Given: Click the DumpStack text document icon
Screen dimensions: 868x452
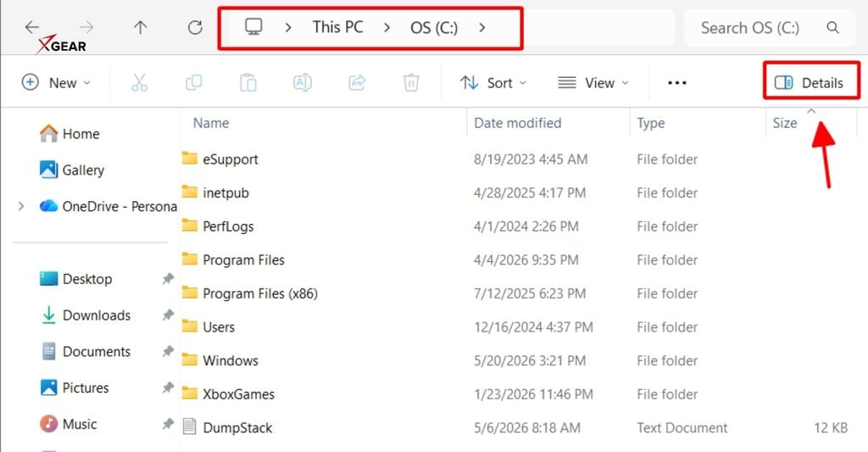Looking at the screenshot, I should [x=189, y=427].
